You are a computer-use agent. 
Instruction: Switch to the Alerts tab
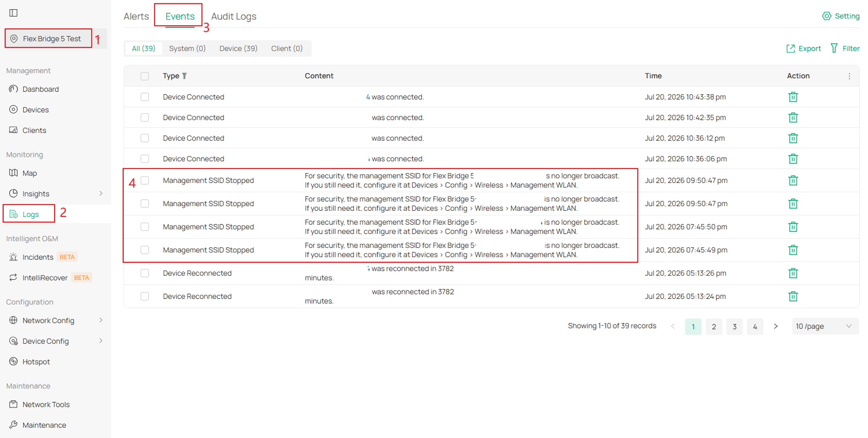136,16
